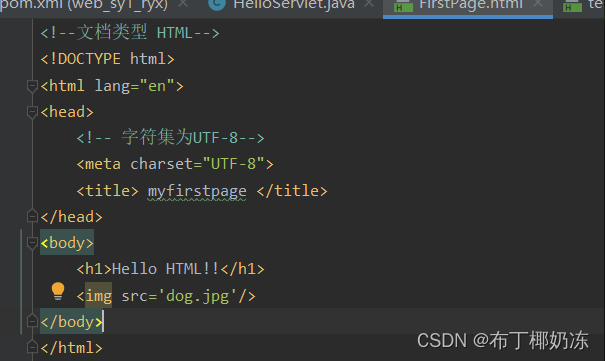
Task: Click the highlighted img tag name
Action: [98, 296]
